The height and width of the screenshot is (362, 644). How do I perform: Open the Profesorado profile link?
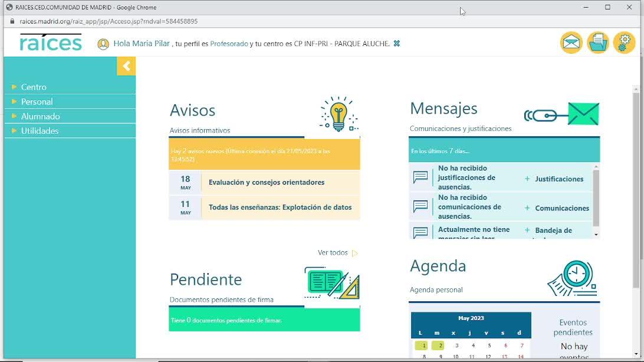pos(229,44)
